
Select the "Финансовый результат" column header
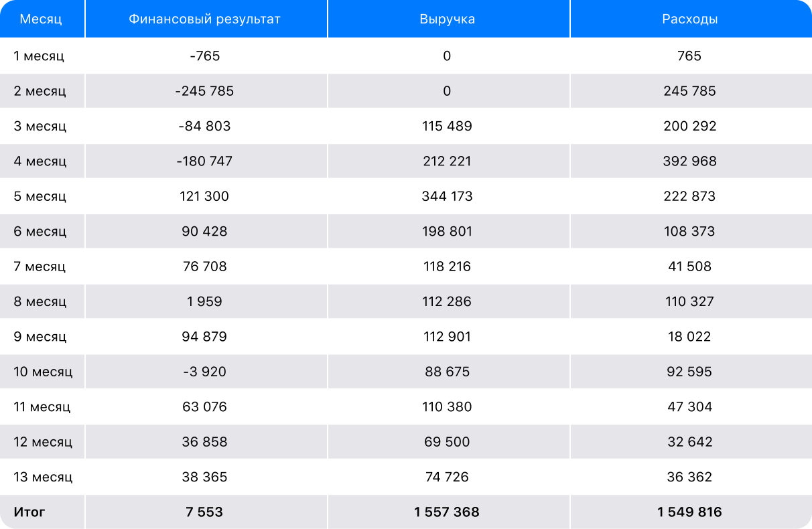click(x=204, y=19)
